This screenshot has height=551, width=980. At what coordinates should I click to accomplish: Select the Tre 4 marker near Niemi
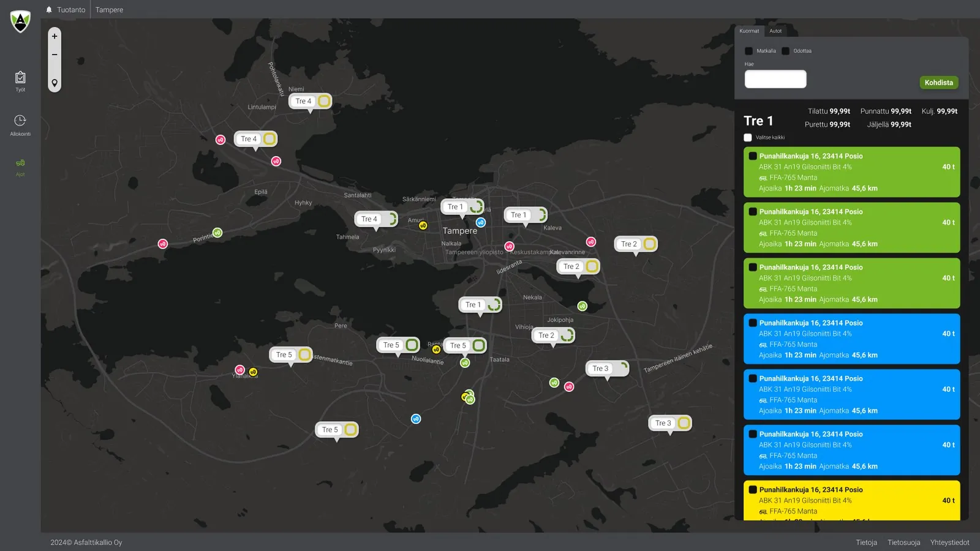pyautogui.click(x=310, y=101)
